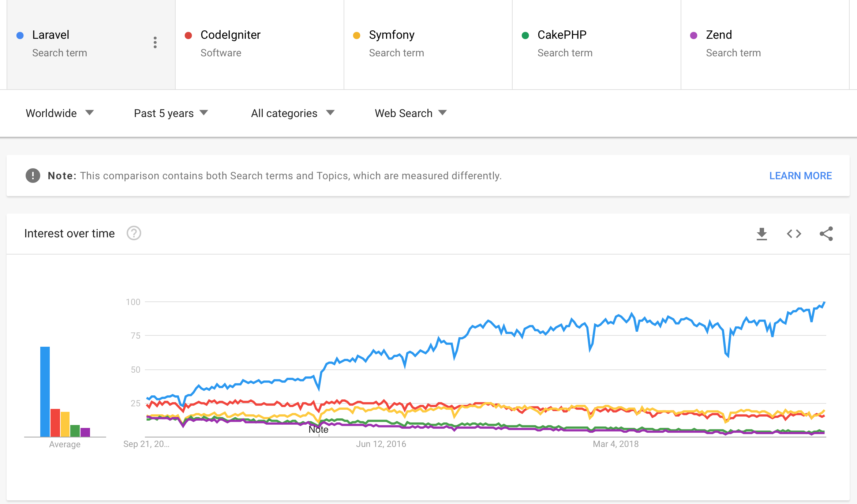This screenshot has height=504, width=857.
Task: Click the exclamation Note warning icon
Action: click(x=33, y=176)
